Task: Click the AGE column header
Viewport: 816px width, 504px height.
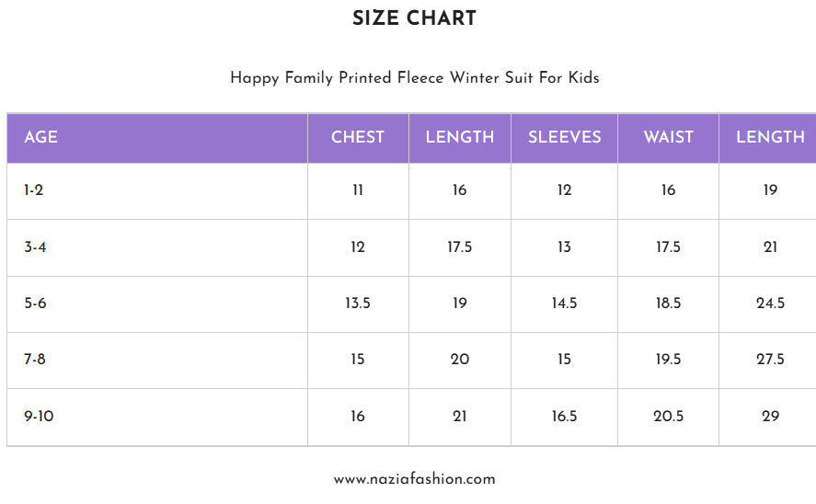Action: point(41,137)
